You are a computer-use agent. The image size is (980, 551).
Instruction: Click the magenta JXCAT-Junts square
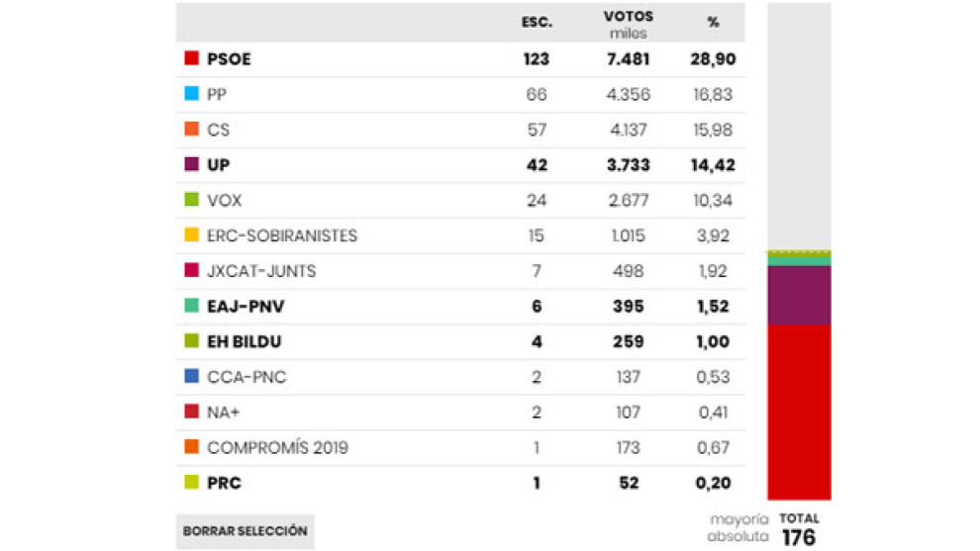[x=192, y=271]
